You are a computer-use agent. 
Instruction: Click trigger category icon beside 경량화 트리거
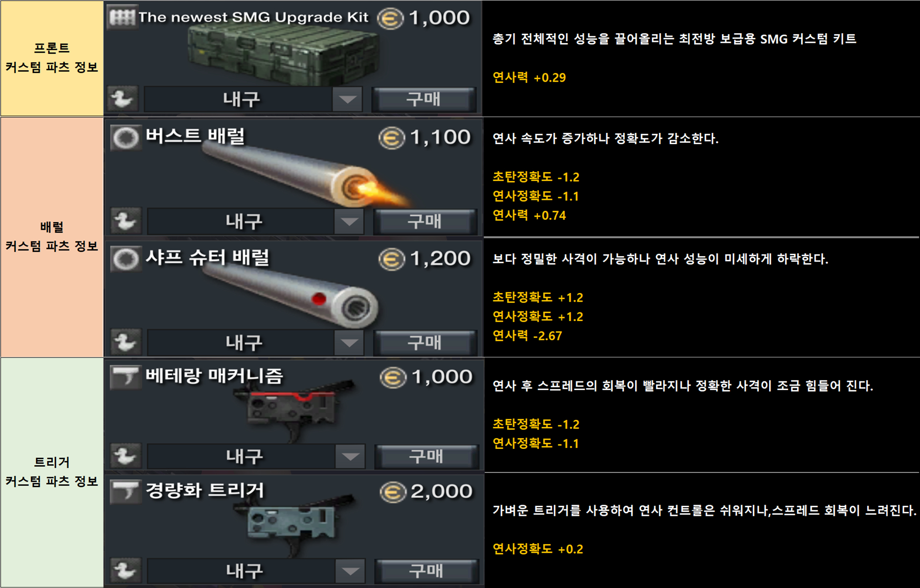point(125,492)
